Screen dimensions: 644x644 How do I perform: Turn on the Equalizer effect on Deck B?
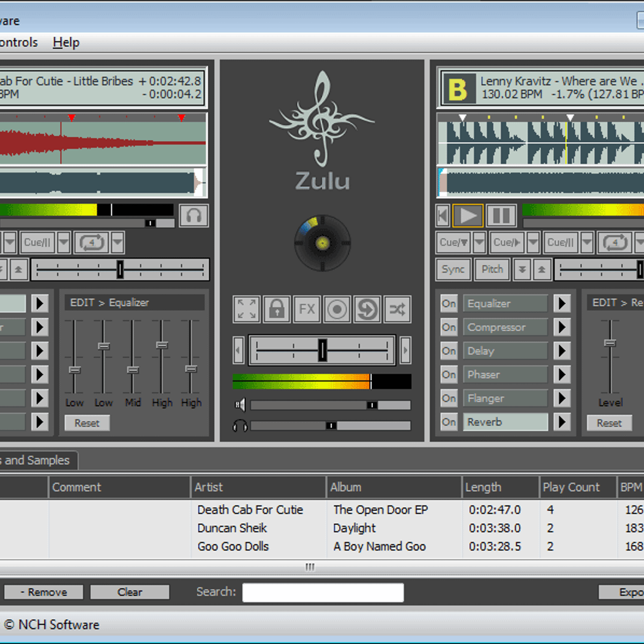(449, 304)
